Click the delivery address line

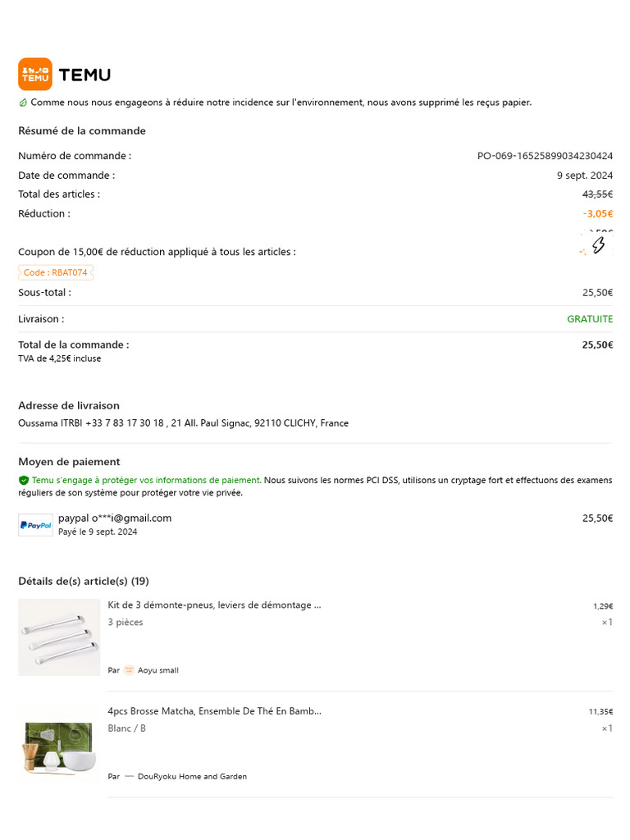pyautogui.click(x=183, y=423)
